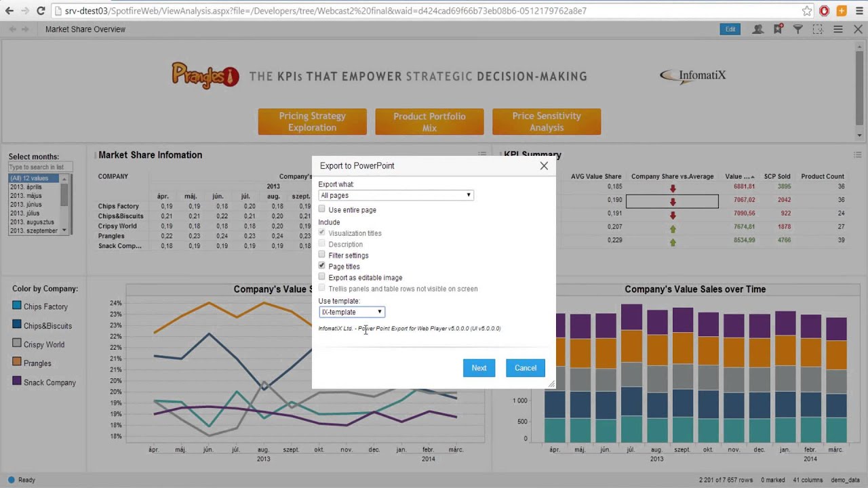Screen dimensions: 868x488
Task: Select 2013. július in month list
Action: tap(35, 213)
